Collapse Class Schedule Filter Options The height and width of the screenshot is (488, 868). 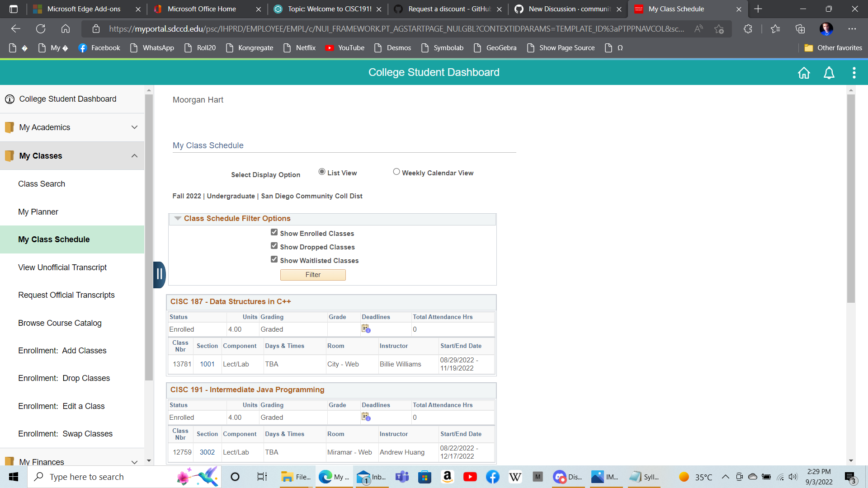point(178,218)
